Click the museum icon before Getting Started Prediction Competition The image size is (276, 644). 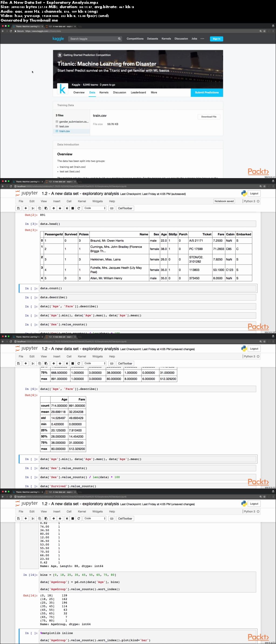pyautogui.click(x=60, y=55)
